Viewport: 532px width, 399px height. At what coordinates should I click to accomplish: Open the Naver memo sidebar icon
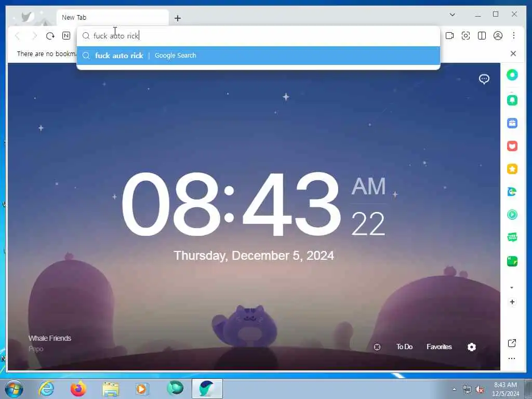[x=512, y=261]
